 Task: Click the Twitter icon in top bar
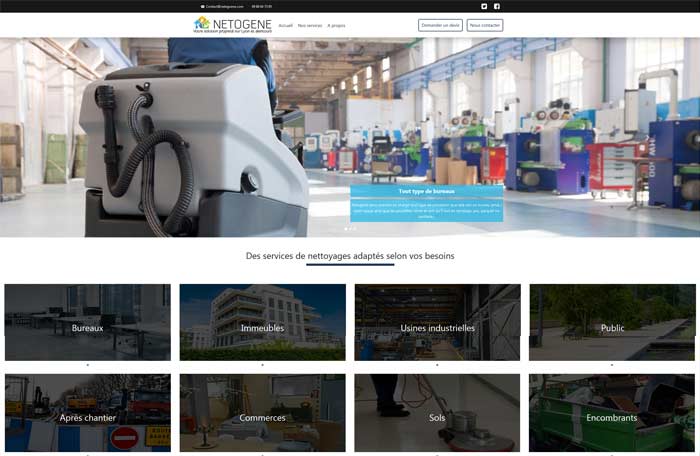coord(484,6)
